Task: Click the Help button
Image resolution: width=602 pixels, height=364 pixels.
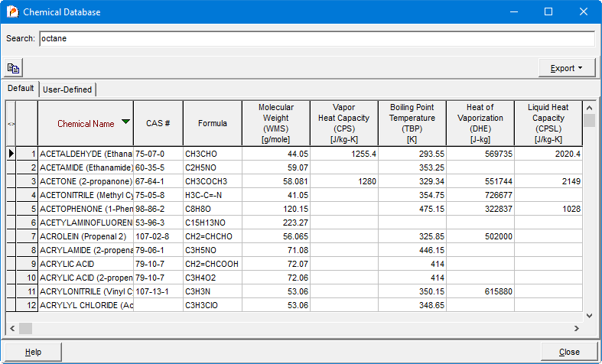Action: [33, 352]
